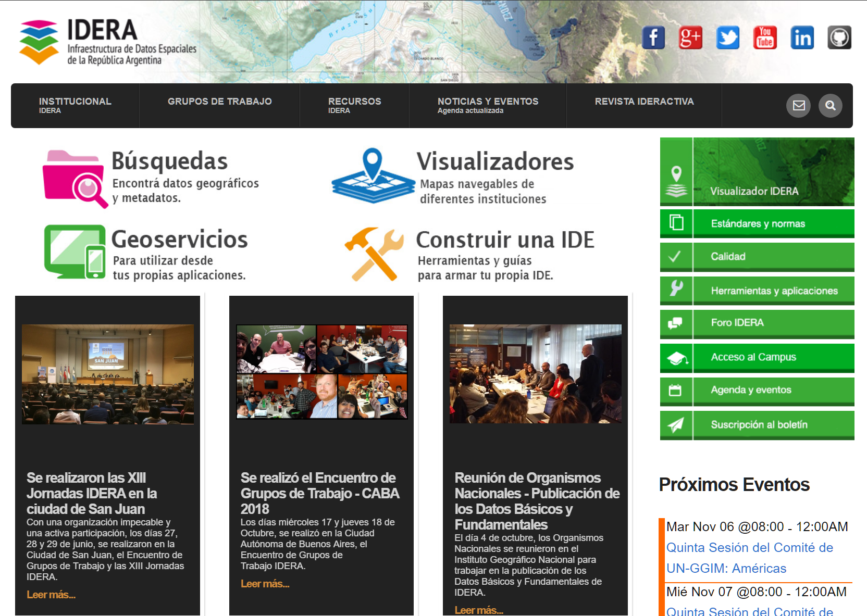Click the envelope contact icon
The width and height of the screenshot is (867, 616).
point(799,106)
